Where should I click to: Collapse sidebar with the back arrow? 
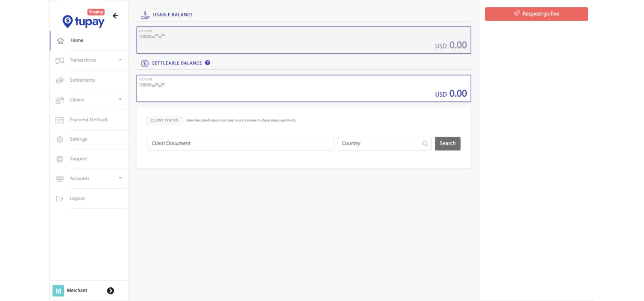click(115, 16)
